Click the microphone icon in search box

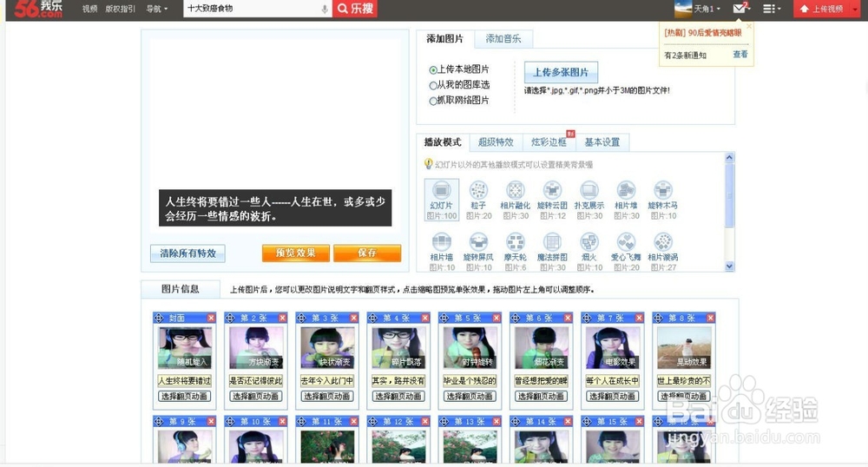coord(325,9)
